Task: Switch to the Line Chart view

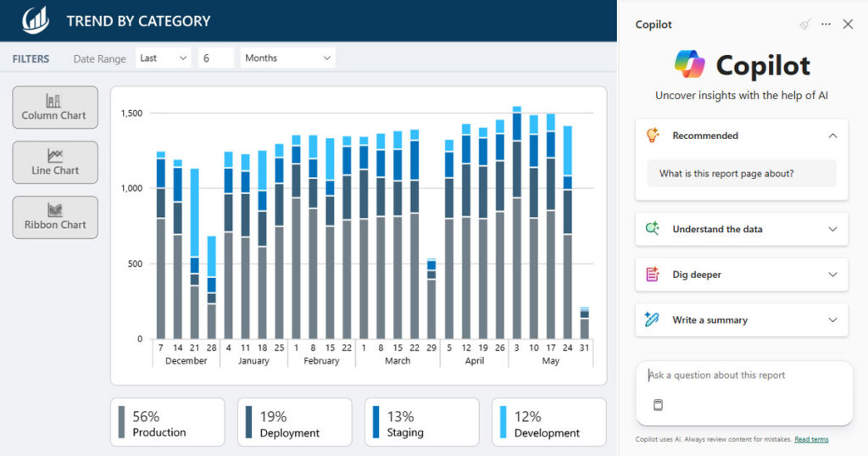Action: [x=55, y=162]
